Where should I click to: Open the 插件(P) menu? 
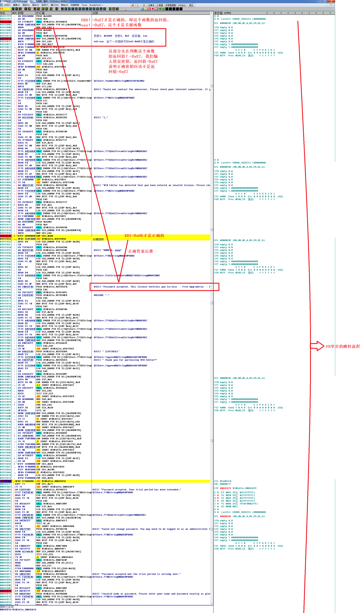[35, 5]
